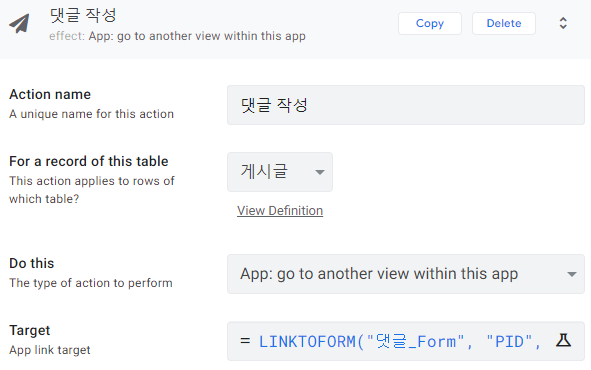Click the "PID" text in the expression
Image resolution: width=591 pixels, height=370 pixels.
509,342
